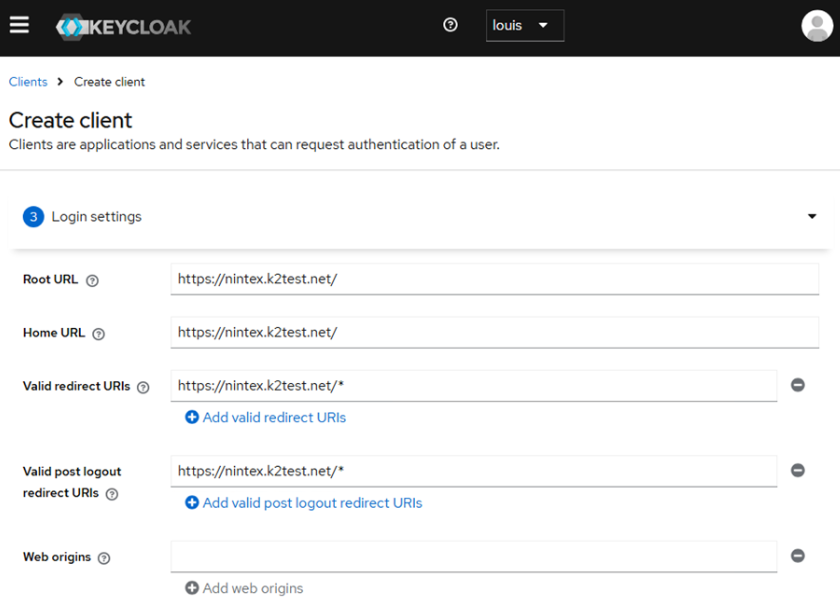Focus the Root URL input field
The height and width of the screenshot is (613, 840).
tap(494, 279)
